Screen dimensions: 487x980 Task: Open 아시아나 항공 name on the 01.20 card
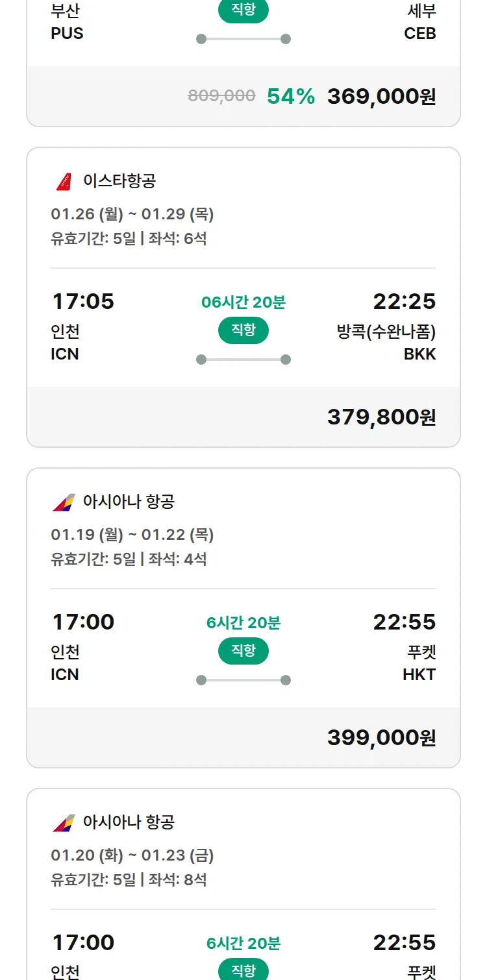(x=129, y=822)
